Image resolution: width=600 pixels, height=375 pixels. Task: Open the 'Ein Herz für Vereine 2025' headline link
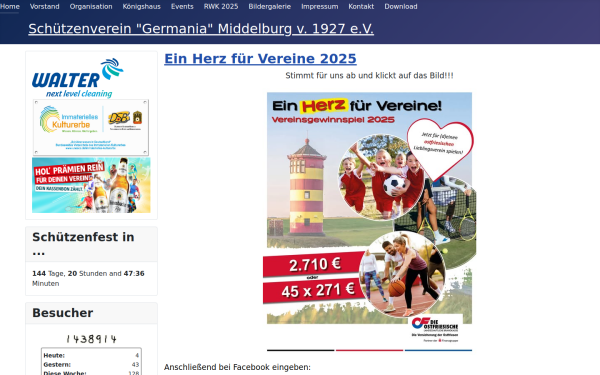[x=260, y=59]
